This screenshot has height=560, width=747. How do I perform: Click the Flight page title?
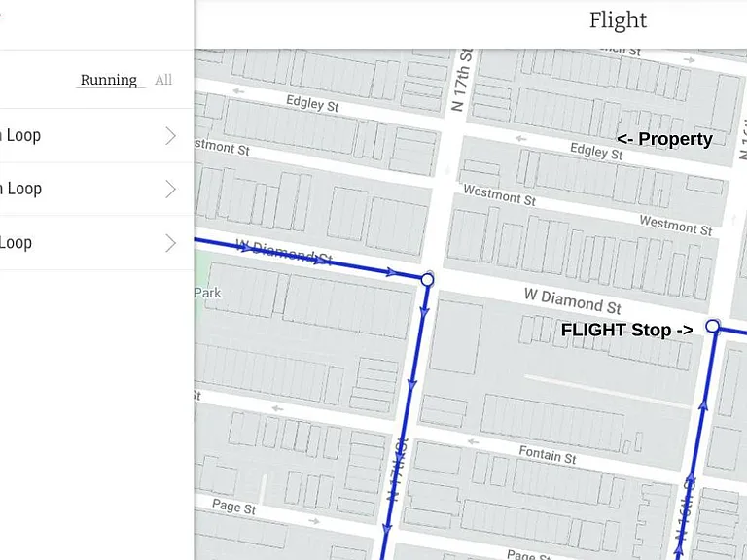point(618,20)
